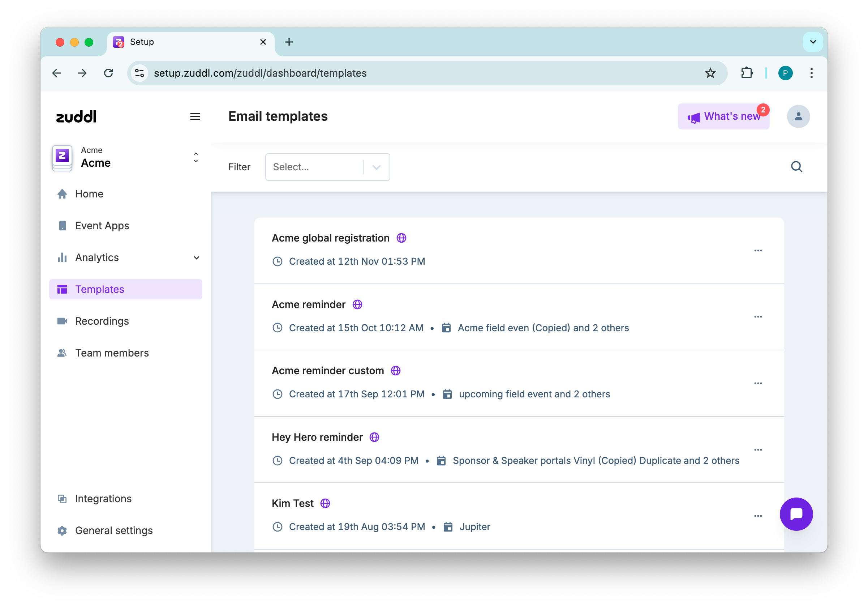Open Team members page

112,353
